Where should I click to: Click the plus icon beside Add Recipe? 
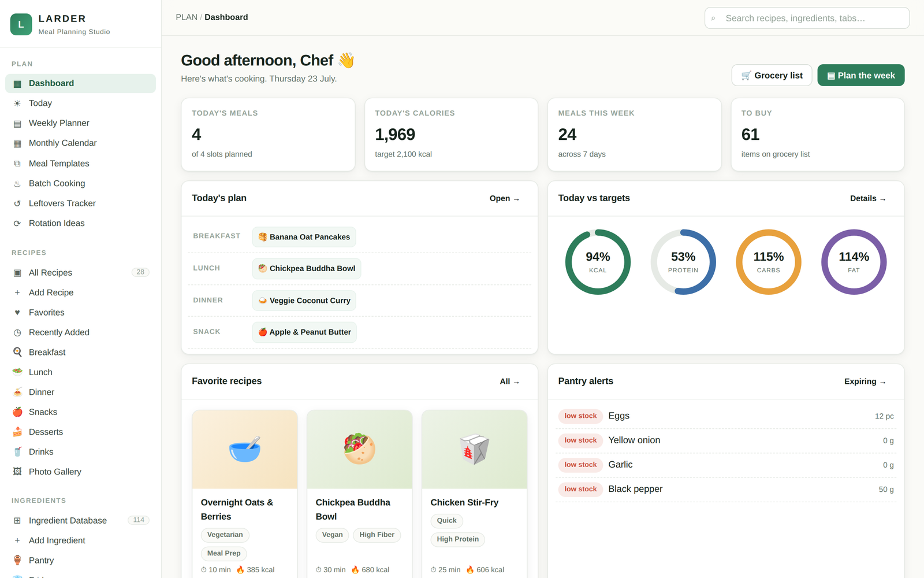coord(17,292)
